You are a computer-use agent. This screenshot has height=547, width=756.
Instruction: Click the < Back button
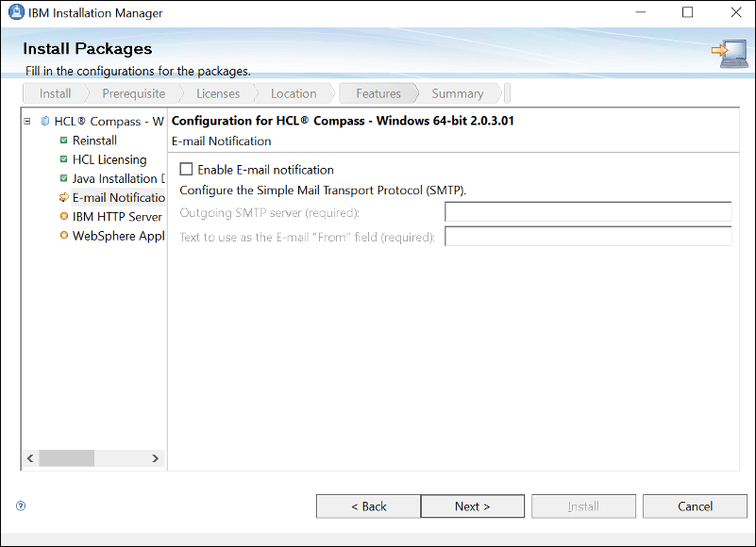[368, 506]
